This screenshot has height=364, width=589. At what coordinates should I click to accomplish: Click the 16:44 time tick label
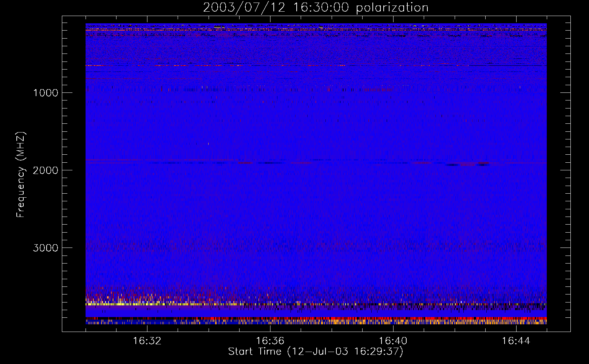[x=516, y=341]
